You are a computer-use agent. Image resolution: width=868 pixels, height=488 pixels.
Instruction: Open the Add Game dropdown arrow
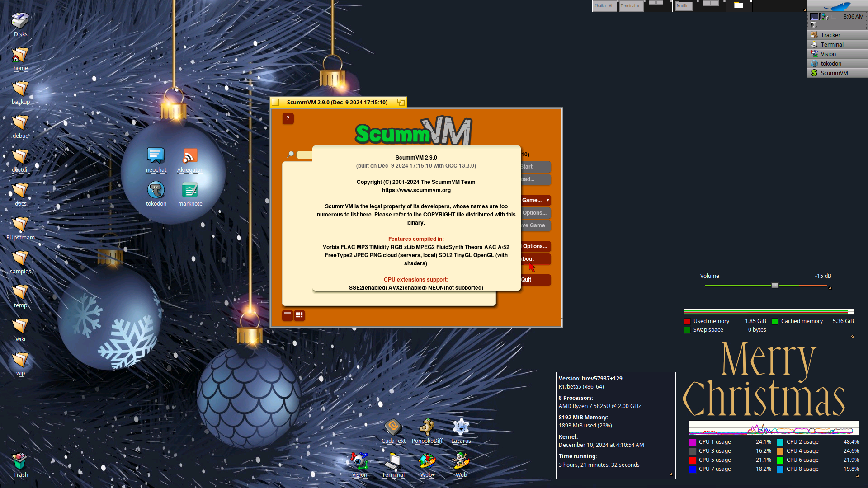(548, 200)
